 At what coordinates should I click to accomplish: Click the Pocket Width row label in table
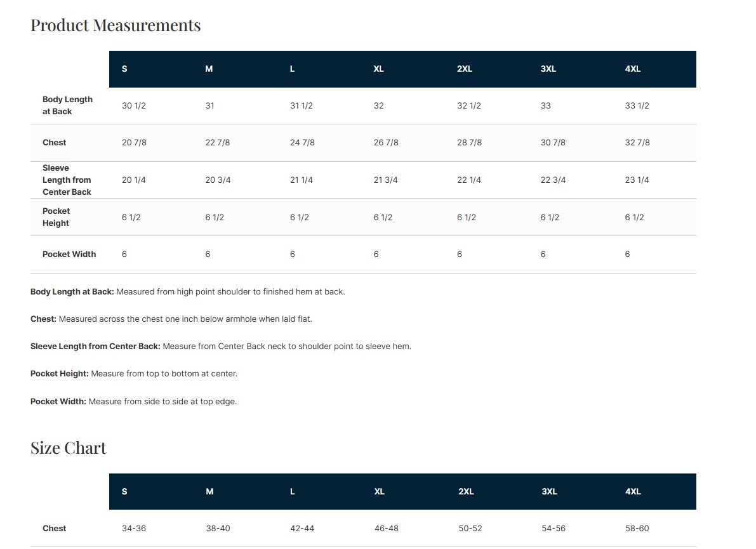click(x=69, y=255)
